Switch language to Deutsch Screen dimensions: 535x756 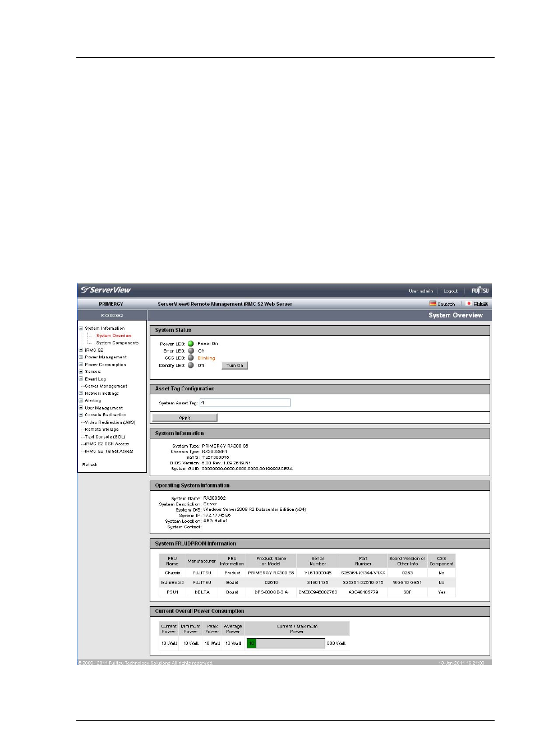[x=446, y=304]
